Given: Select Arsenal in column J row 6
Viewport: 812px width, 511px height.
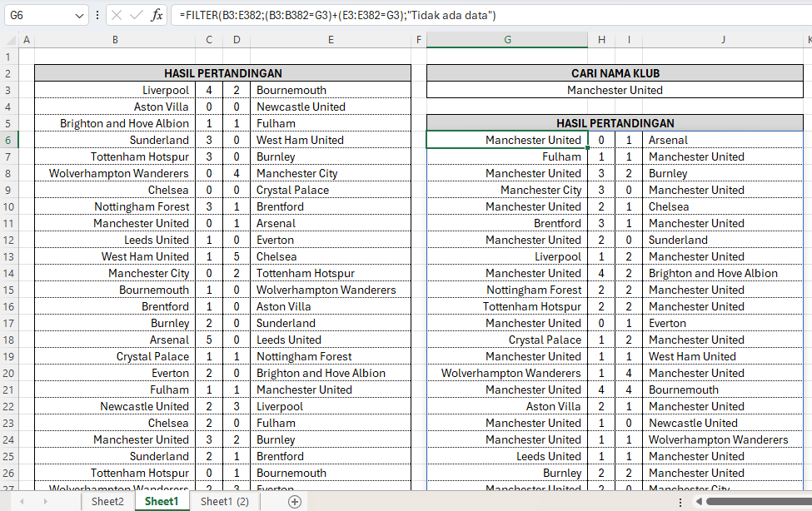Looking at the screenshot, I should pyautogui.click(x=722, y=141).
